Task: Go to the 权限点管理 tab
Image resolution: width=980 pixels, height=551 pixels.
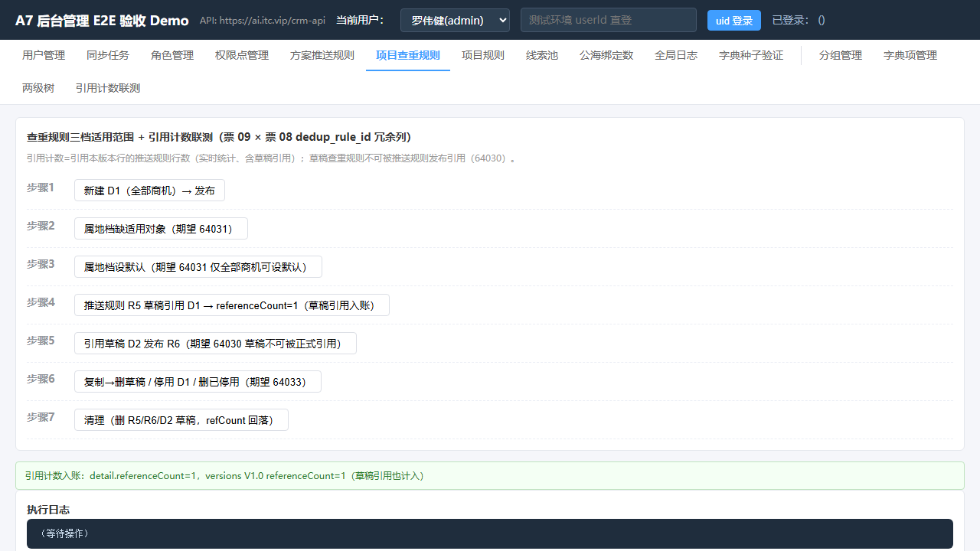Action: [242, 55]
